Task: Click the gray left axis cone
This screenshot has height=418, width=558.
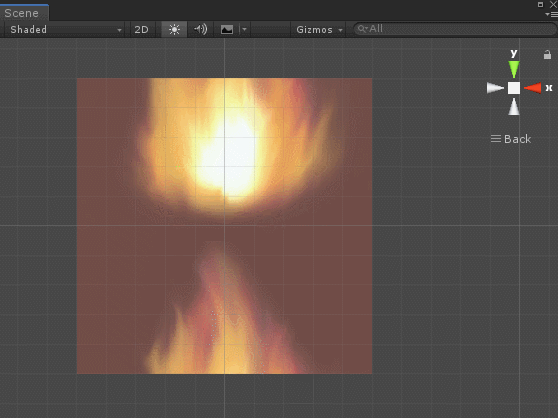Action: (x=495, y=88)
